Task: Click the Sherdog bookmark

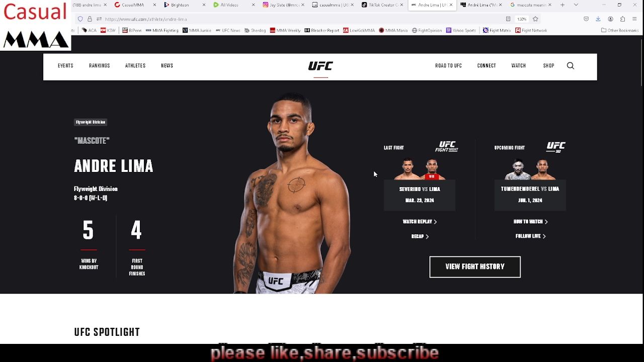Action: pyautogui.click(x=255, y=30)
